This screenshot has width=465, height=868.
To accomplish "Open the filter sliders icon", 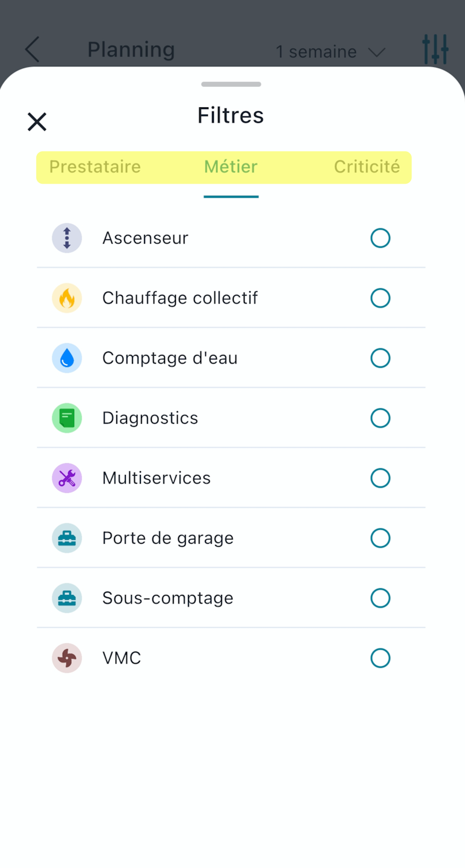I will tap(435, 49).
